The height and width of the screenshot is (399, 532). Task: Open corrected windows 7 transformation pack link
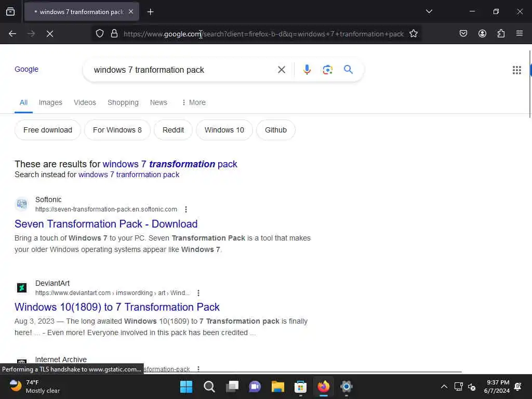pos(170,164)
